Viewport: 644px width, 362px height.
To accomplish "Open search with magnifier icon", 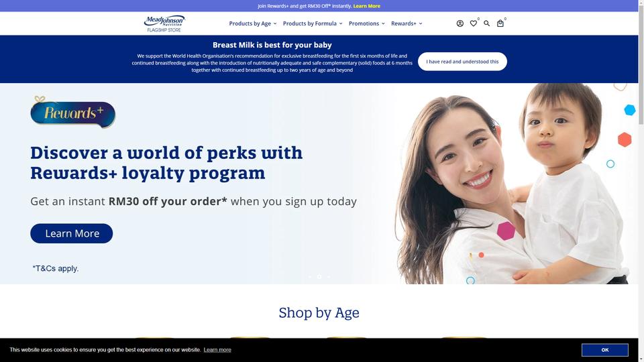I will click(487, 23).
